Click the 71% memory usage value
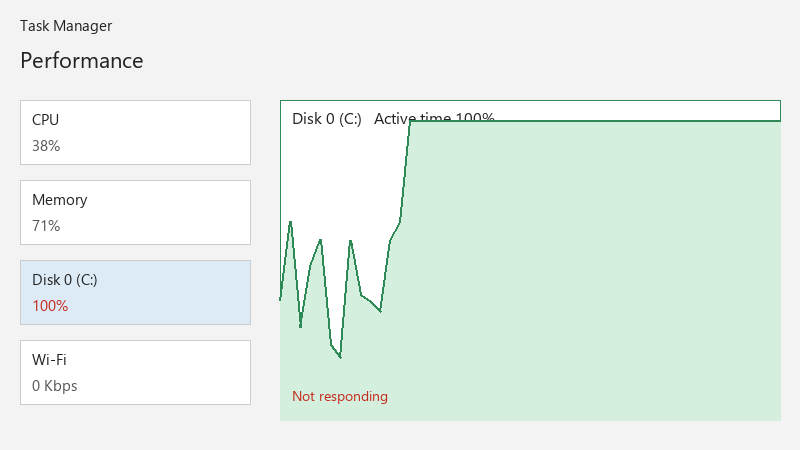The height and width of the screenshot is (450, 800). pyautogui.click(x=46, y=226)
